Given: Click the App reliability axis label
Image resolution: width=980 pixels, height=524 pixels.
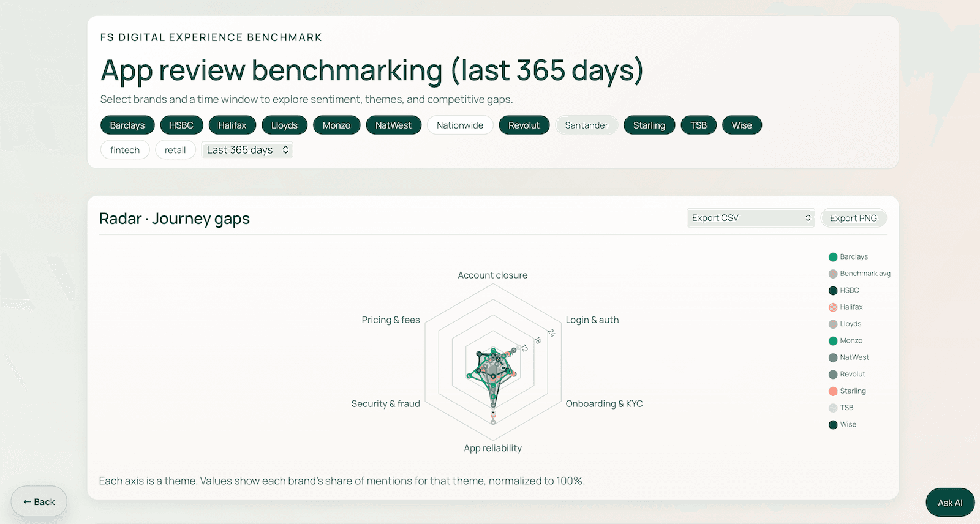Looking at the screenshot, I should 493,448.
